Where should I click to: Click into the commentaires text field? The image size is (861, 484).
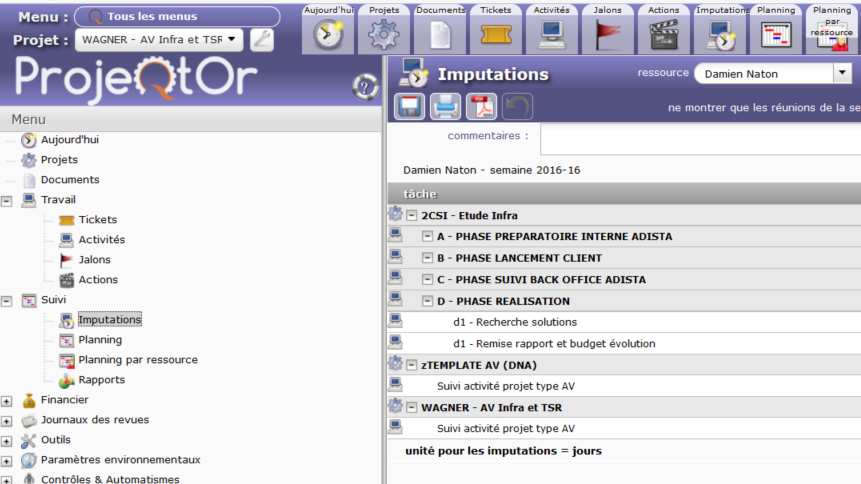(700, 138)
